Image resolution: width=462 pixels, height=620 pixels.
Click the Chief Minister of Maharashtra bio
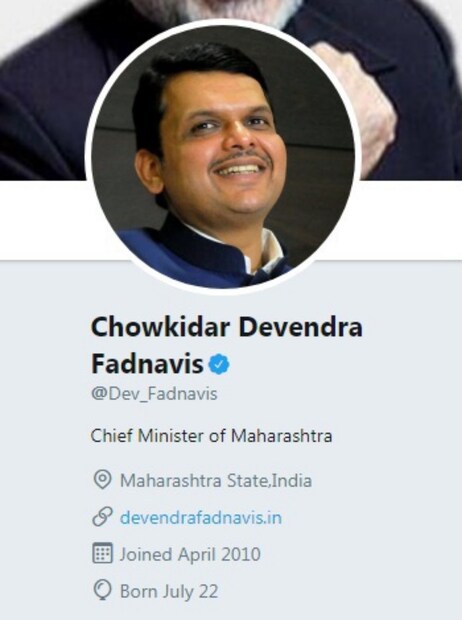pos(211,436)
